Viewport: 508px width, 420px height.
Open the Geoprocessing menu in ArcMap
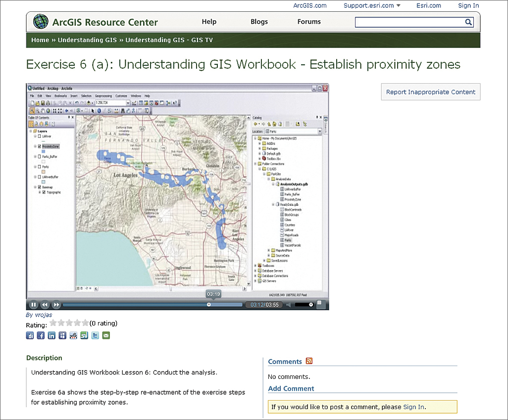tap(103, 96)
